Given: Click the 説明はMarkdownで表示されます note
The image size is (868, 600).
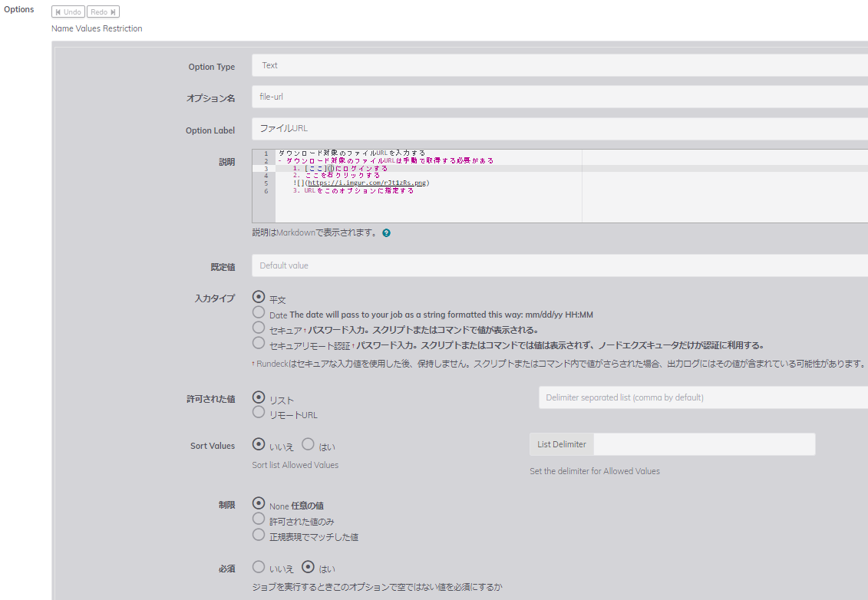Looking at the screenshot, I should click(x=315, y=233).
